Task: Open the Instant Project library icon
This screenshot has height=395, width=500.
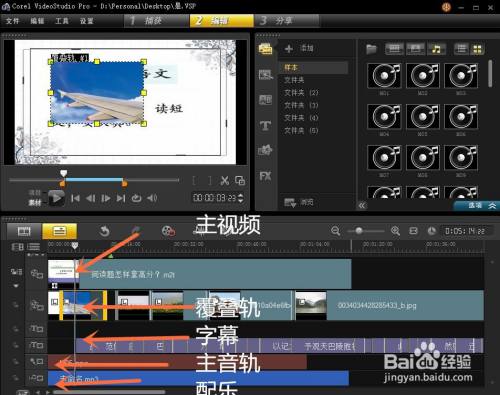Action: [265, 75]
